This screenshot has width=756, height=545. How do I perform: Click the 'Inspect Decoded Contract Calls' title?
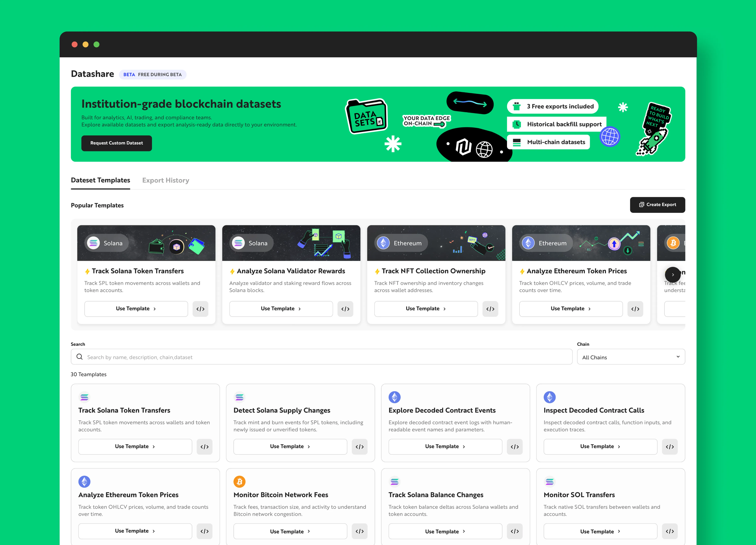[594, 410]
